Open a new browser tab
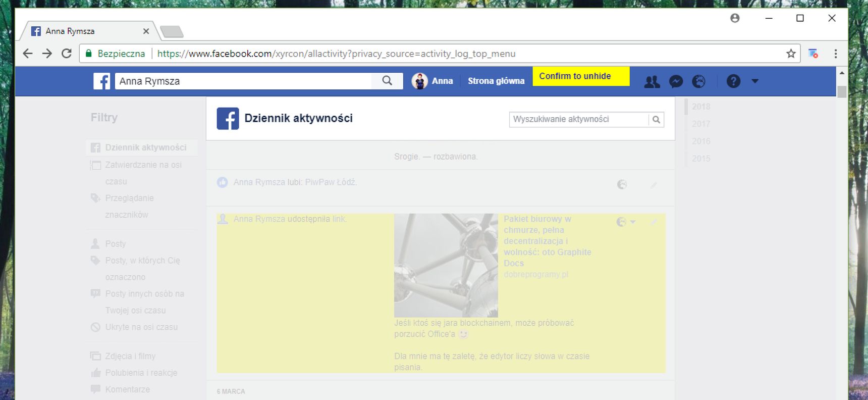 (172, 32)
